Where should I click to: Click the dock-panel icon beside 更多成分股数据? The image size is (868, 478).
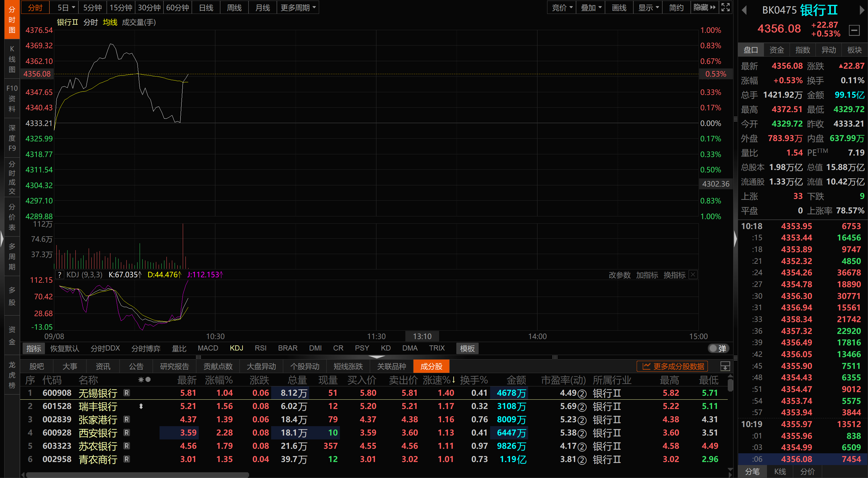725,366
